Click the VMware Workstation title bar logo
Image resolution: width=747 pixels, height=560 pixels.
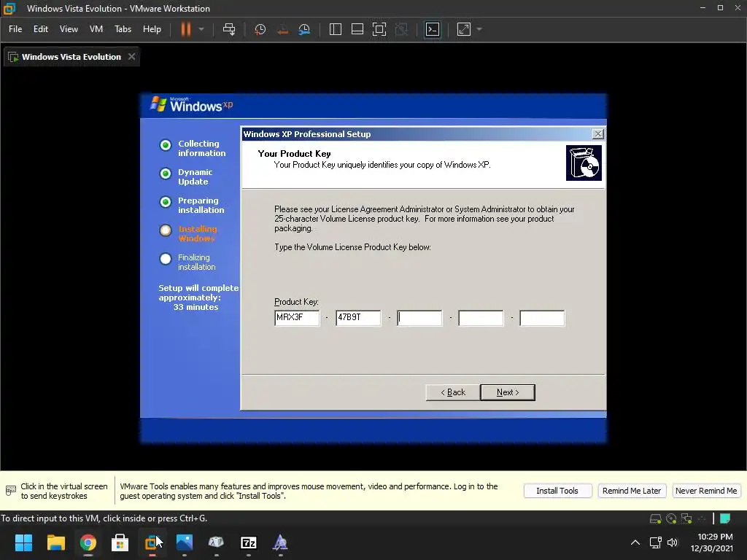pos(9,9)
